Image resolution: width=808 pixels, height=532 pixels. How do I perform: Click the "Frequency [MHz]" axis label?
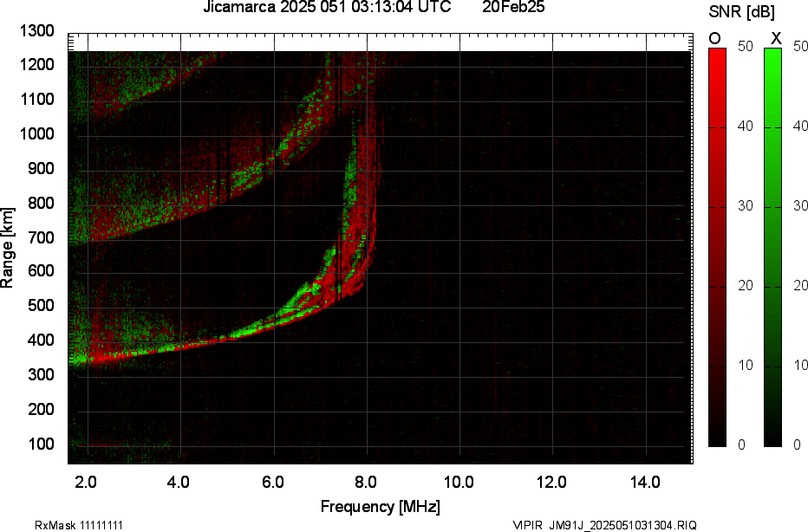pos(380,507)
